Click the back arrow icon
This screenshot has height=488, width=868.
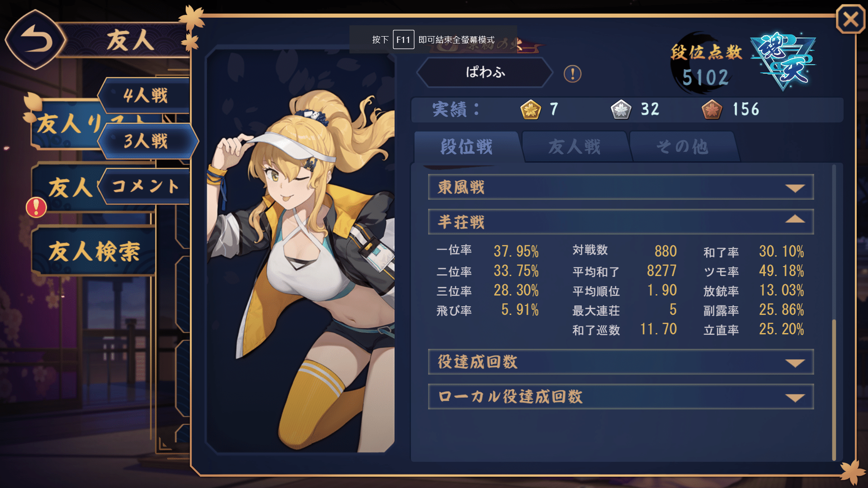coord(35,40)
